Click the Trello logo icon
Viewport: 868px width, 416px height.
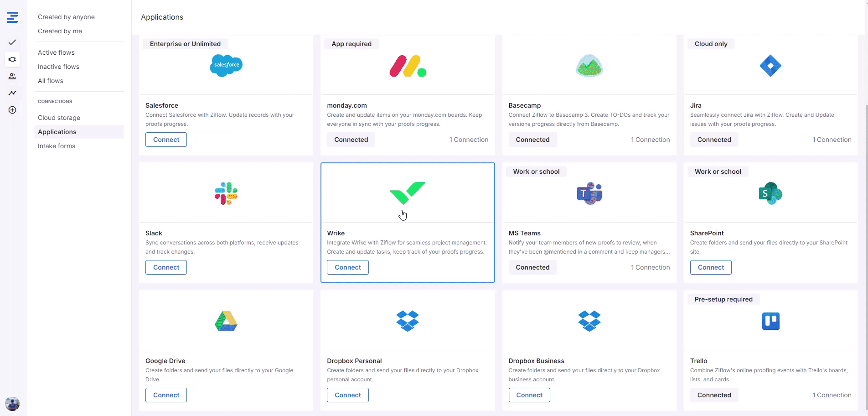coord(770,321)
